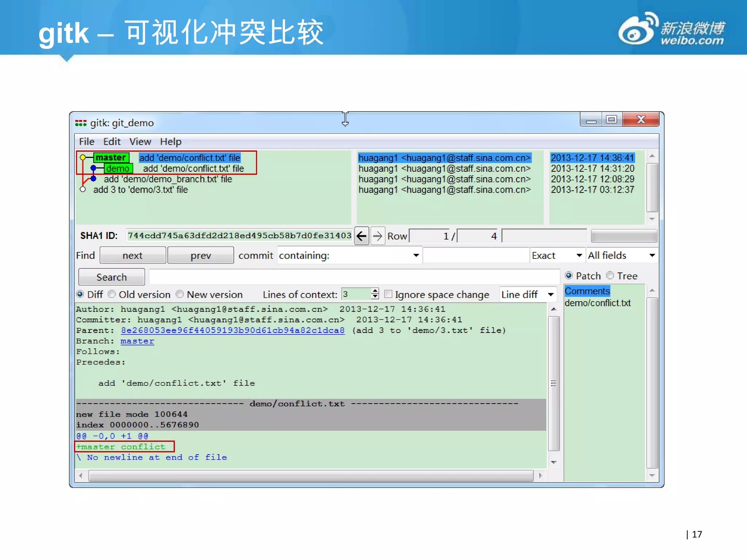Viewport: 747px width, 560px height.
Task: Click the forward arrow beside SHA1 ID
Action: click(378, 236)
